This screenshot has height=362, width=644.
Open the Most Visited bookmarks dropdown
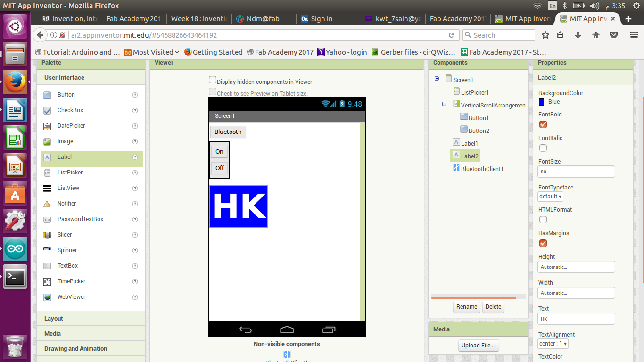152,52
